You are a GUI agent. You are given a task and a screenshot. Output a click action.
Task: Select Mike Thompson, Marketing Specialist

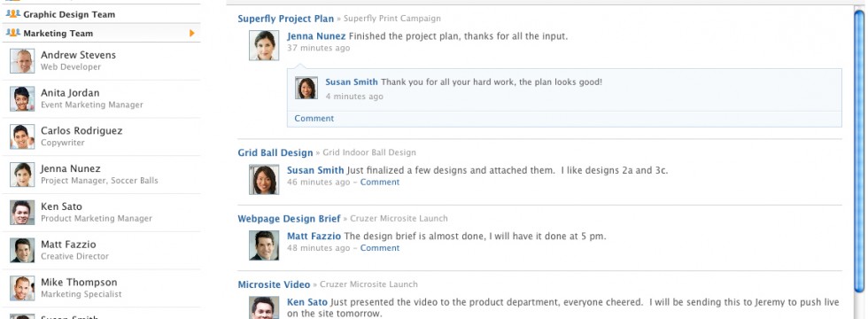pyautogui.click(x=101, y=288)
